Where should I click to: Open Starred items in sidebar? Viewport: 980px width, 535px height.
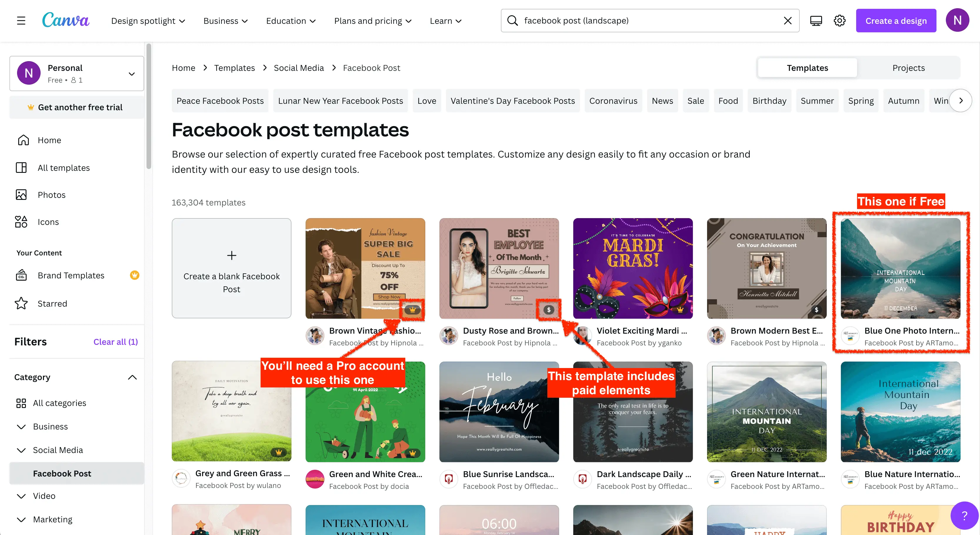point(52,303)
